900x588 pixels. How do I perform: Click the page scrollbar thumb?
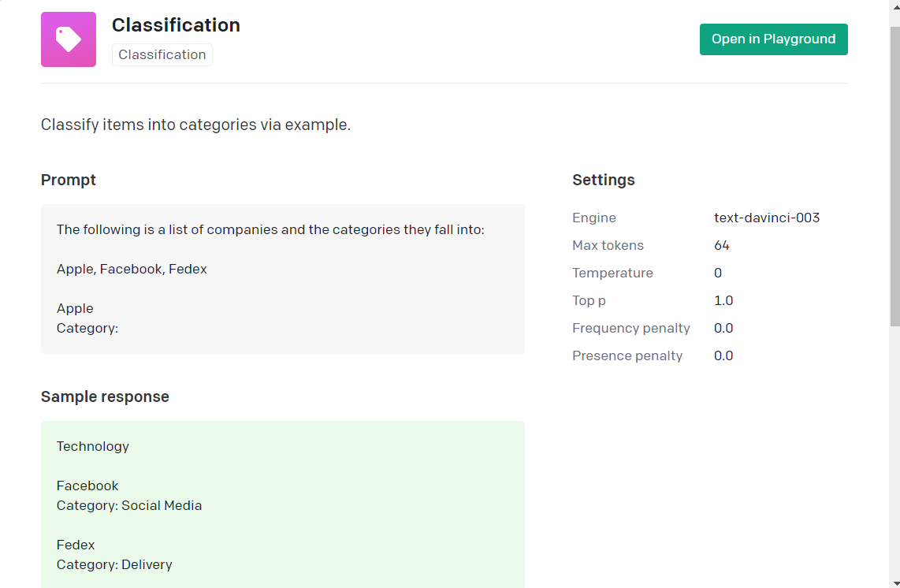pos(894,175)
